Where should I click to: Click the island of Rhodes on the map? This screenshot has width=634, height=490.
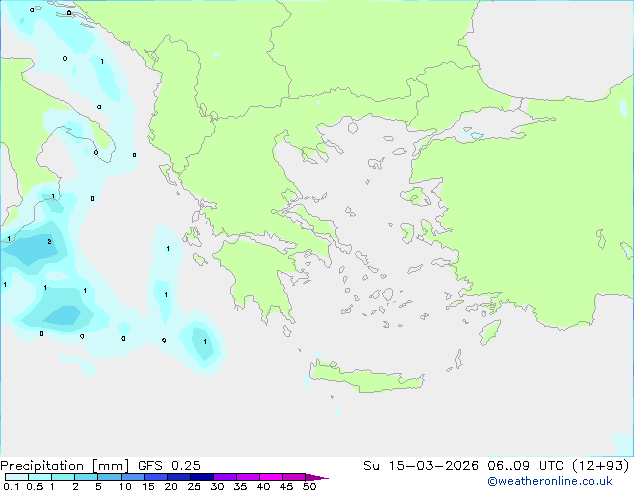tap(490, 332)
